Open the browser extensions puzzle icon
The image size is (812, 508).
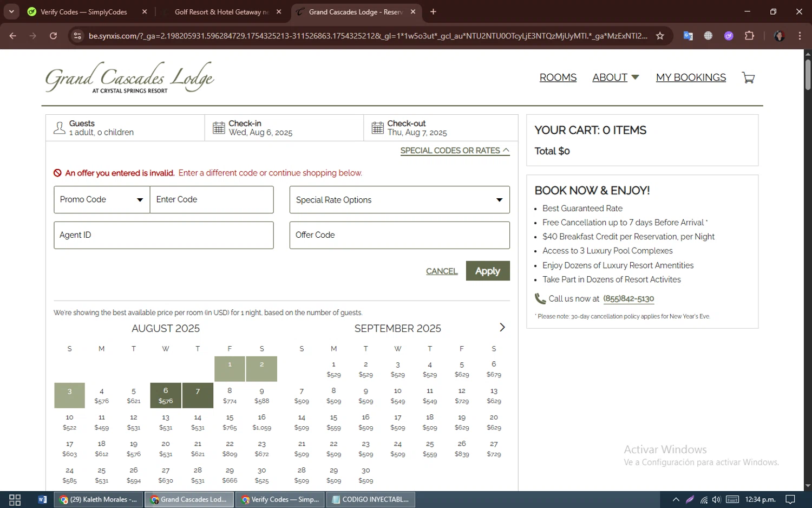749,36
